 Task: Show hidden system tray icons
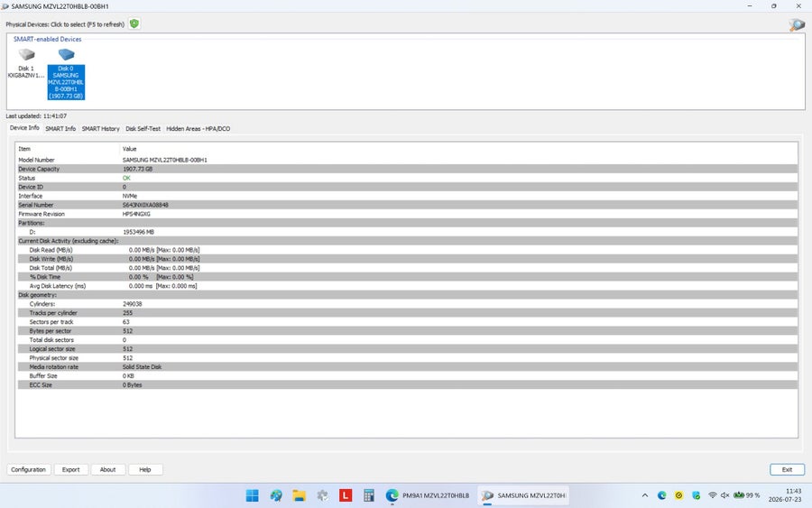[645, 495]
